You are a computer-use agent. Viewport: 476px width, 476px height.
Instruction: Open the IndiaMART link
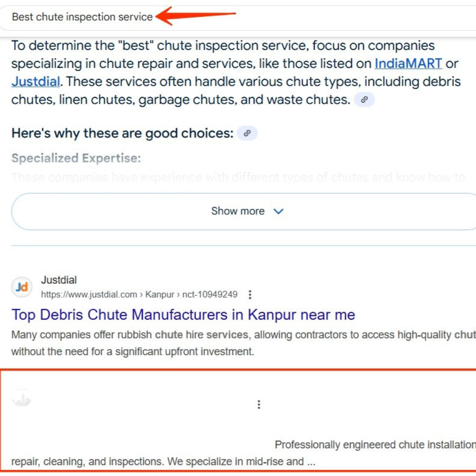(408, 63)
